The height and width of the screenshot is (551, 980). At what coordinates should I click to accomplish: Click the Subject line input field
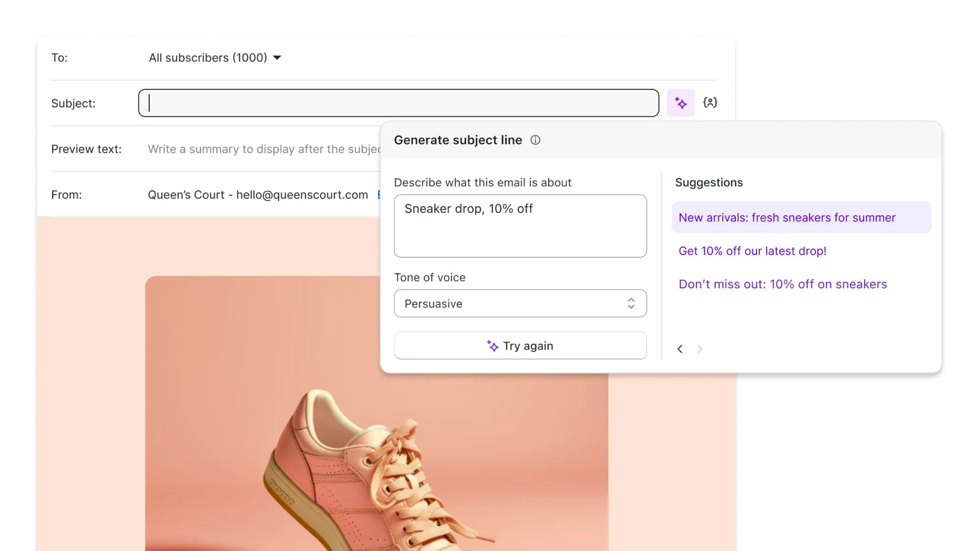(398, 103)
